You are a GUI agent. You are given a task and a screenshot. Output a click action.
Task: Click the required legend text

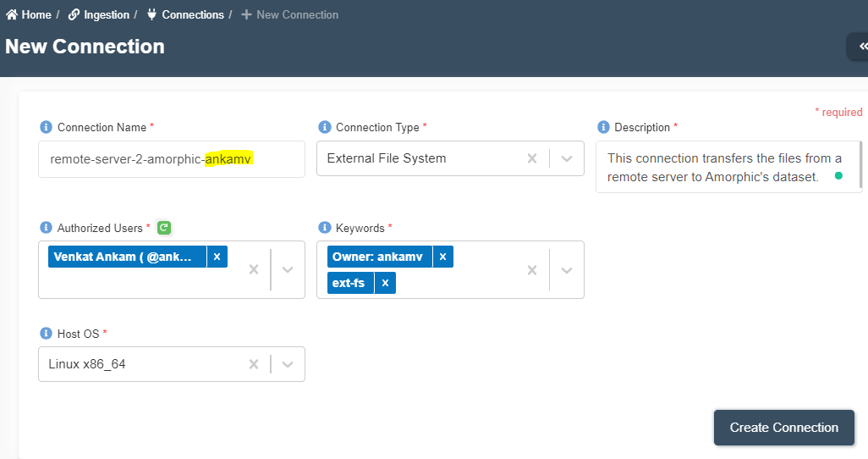coord(838,112)
